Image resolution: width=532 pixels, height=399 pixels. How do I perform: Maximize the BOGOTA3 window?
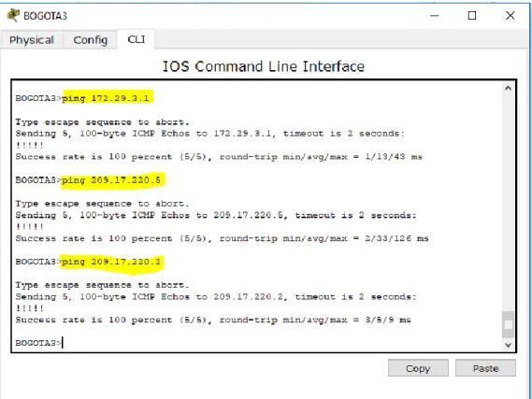(x=472, y=16)
